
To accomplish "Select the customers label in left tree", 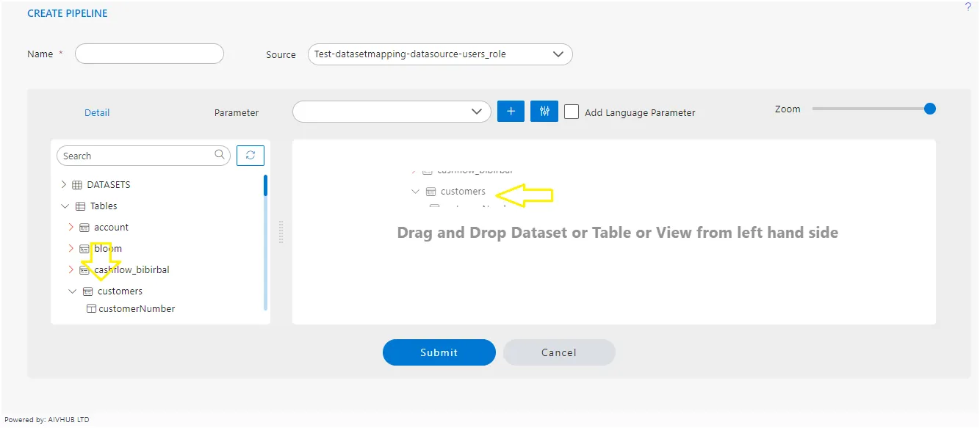I will click(x=120, y=291).
